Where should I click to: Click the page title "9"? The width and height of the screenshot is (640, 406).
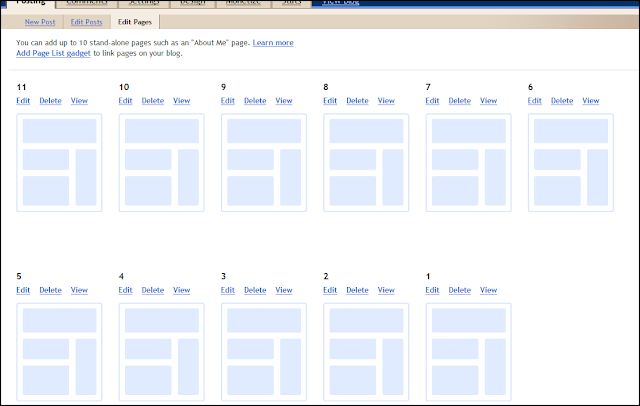[x=223, y=87]
